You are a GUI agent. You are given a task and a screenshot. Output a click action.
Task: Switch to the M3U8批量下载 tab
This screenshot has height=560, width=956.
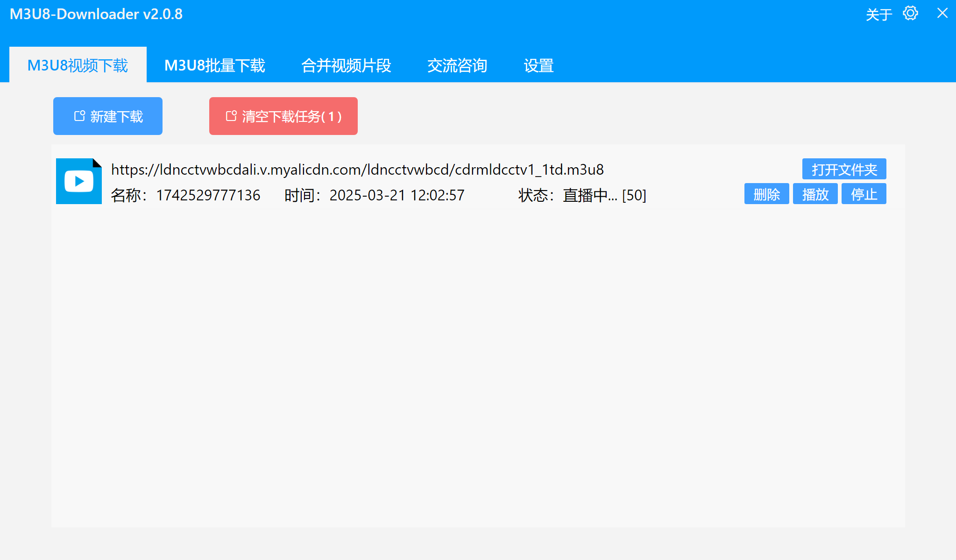[x=214, y=65]
